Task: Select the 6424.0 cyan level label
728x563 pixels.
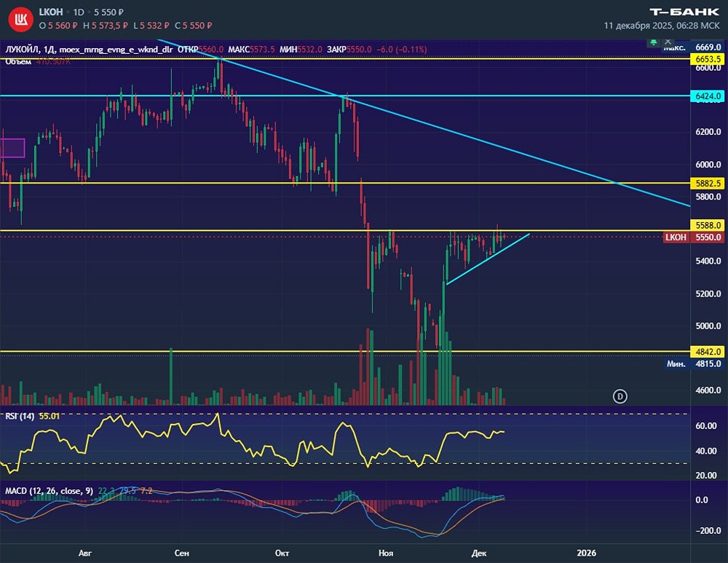Action: point(708,96)
